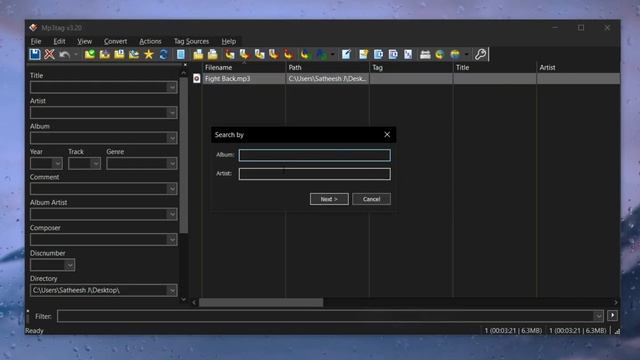Viewport: 640px width, 360px height.
Task: Click the yellow sticky note toolbar icon
Action: click(x=363, y=54)
